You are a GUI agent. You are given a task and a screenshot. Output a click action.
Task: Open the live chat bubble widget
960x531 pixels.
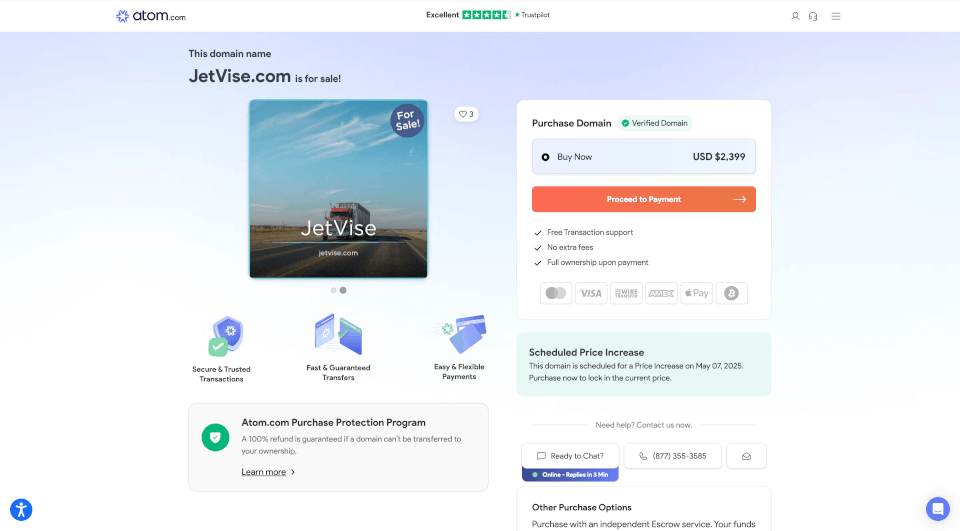coord(937,508)
